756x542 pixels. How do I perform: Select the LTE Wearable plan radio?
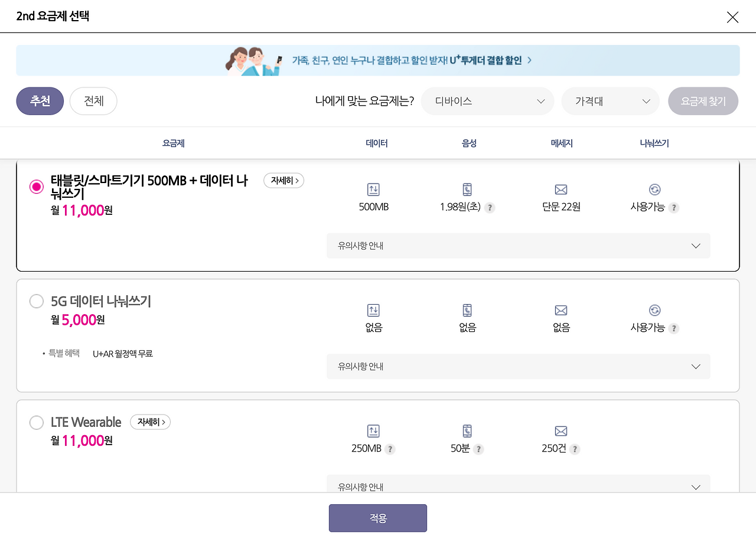point(36,422)
